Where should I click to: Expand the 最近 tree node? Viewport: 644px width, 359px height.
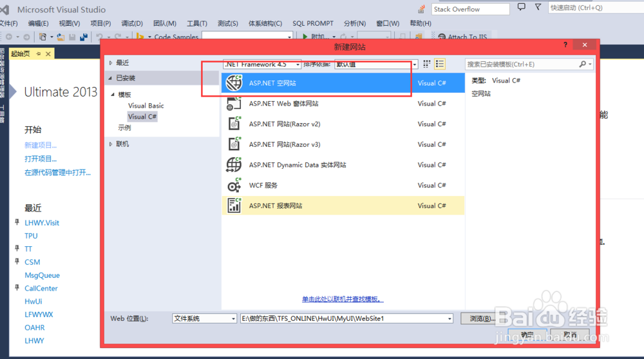coord(111,63)
